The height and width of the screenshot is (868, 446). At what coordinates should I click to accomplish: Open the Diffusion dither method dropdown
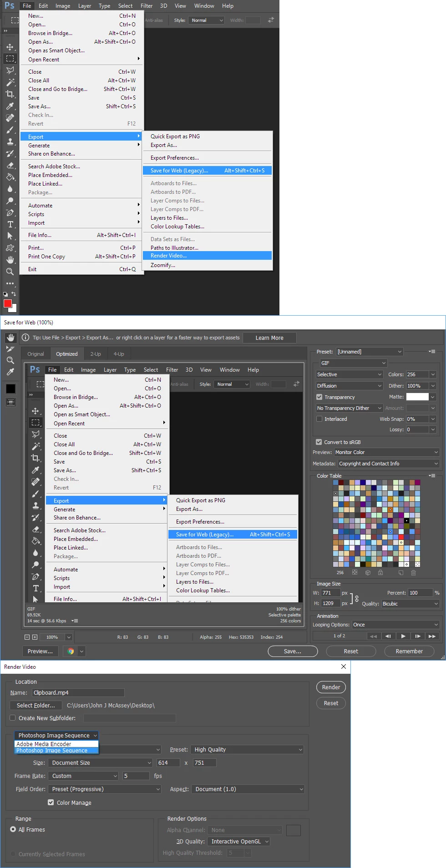tap(350, 386)
